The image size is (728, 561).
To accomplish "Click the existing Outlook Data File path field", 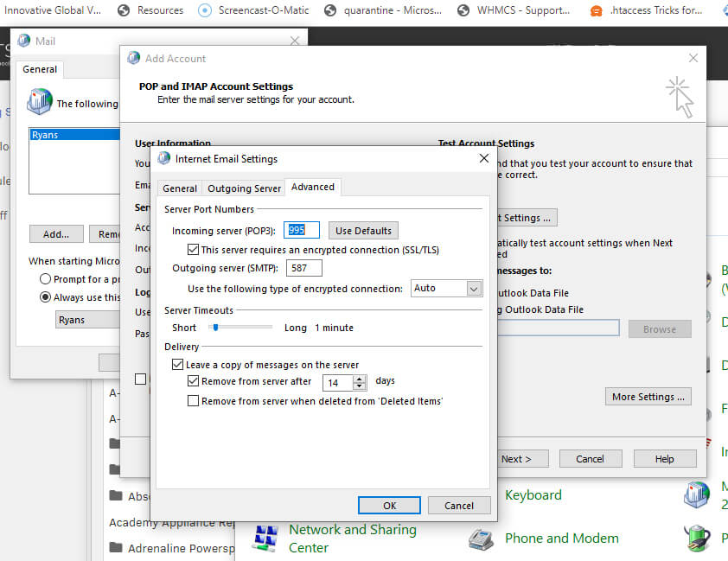I will pos(559,328).
